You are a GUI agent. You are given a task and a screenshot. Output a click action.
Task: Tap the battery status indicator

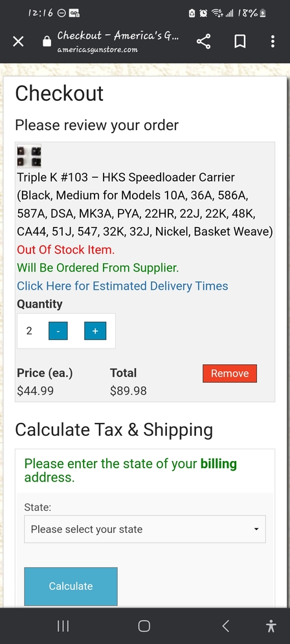click(262, 14)
